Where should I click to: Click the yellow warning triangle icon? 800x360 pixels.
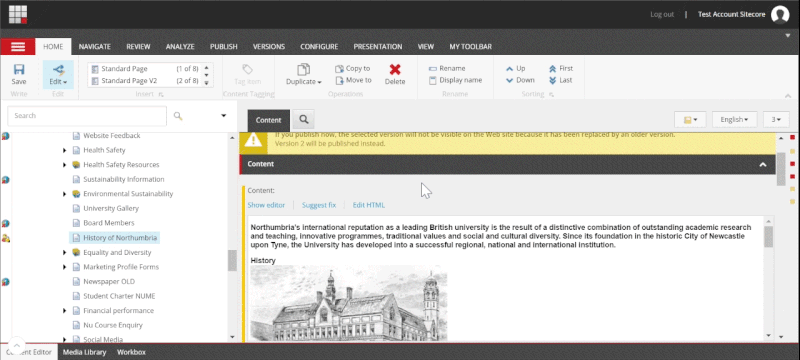coord(253,140)
